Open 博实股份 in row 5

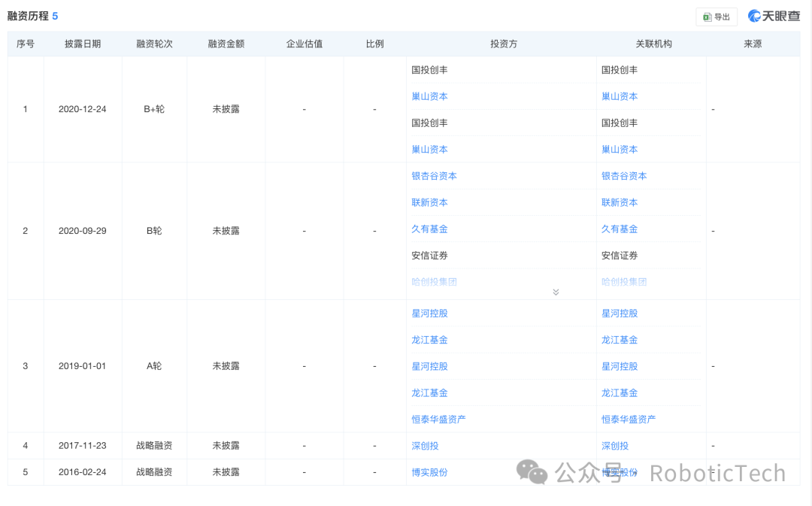coord(429,472)
